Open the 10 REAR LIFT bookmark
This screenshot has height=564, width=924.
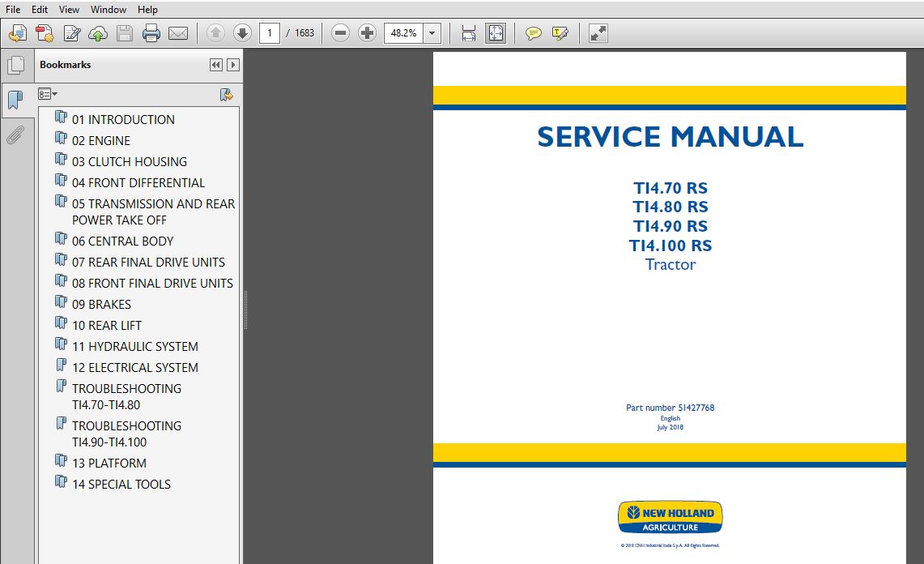click(x=107, y=326)
